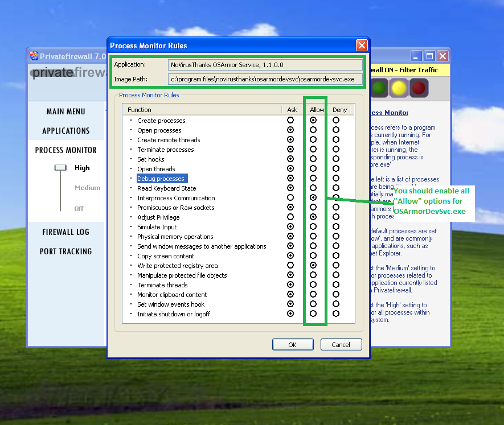This screenshot has height=425, width=504.
Task: Minimize the Privatefirewall window
Action: pyautogui.click(x=416, y=56)
